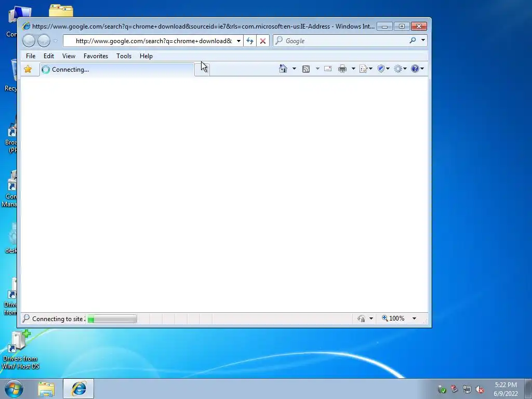Image resolution: width=532 pixels, height=399 pixels.
Task: Open the Favorites menu
Action: pyautogui.click(x=96, y=56)
